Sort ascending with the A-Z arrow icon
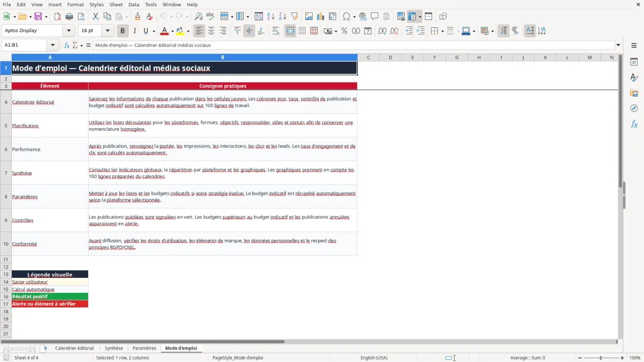This screenshot has height=362, width=644. click(x=271, y=17)
